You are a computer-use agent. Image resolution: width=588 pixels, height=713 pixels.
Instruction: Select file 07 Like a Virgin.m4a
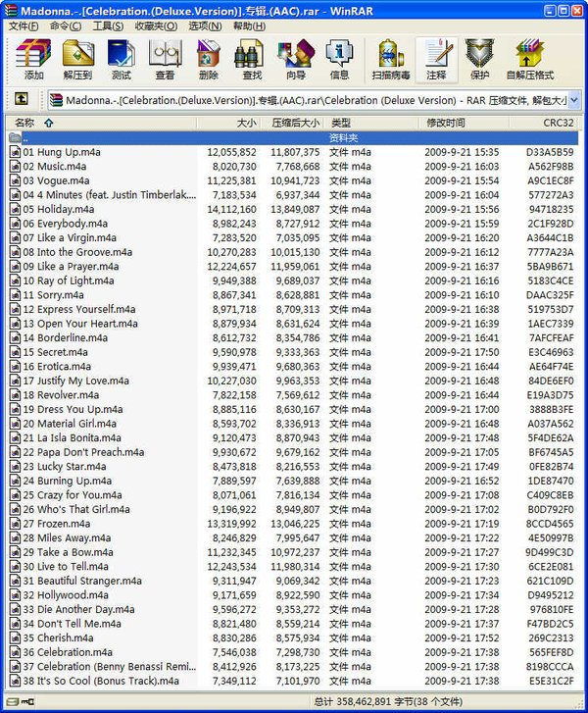(70, 237)
